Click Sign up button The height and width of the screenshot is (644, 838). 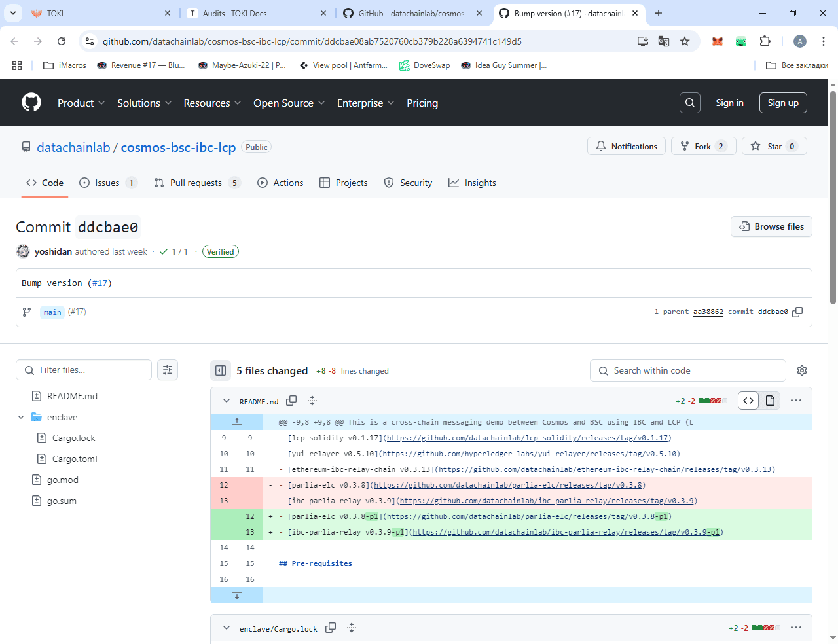pos(783,103)
